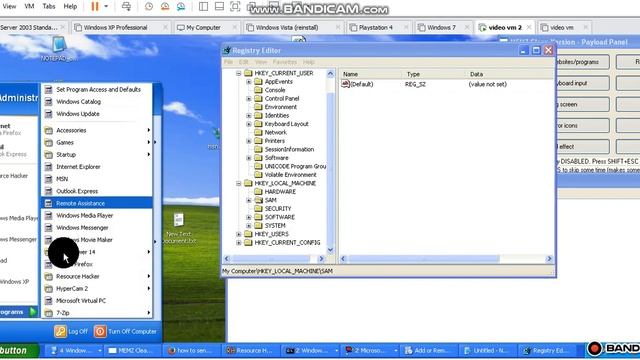640x360 pixels.
Task: Expand the AppEvents registry key
Action: (249, 82)
